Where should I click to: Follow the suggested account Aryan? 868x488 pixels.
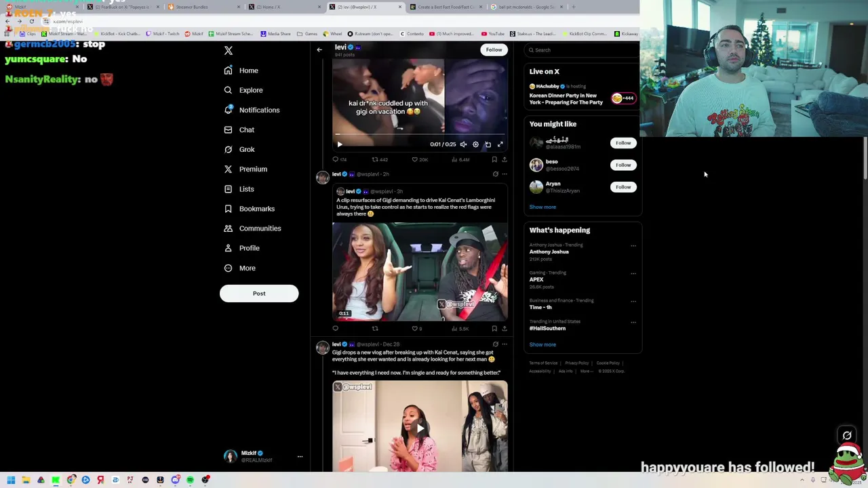(623, 187)
